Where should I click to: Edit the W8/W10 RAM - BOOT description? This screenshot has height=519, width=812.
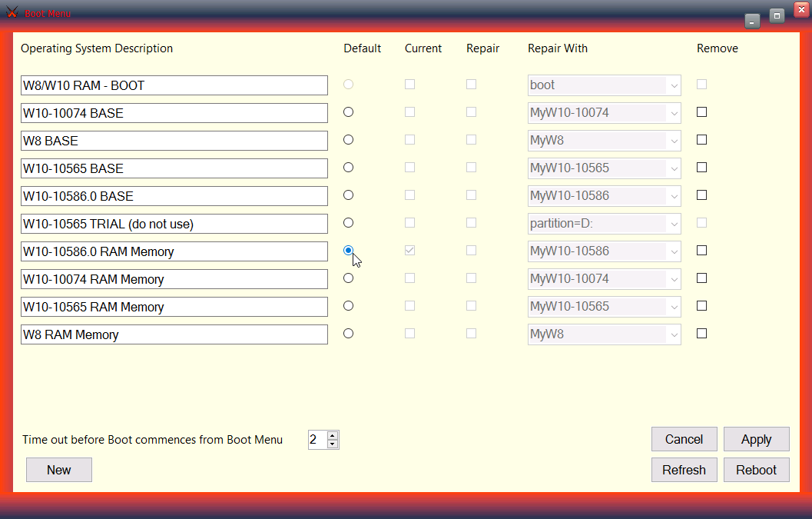174,85
